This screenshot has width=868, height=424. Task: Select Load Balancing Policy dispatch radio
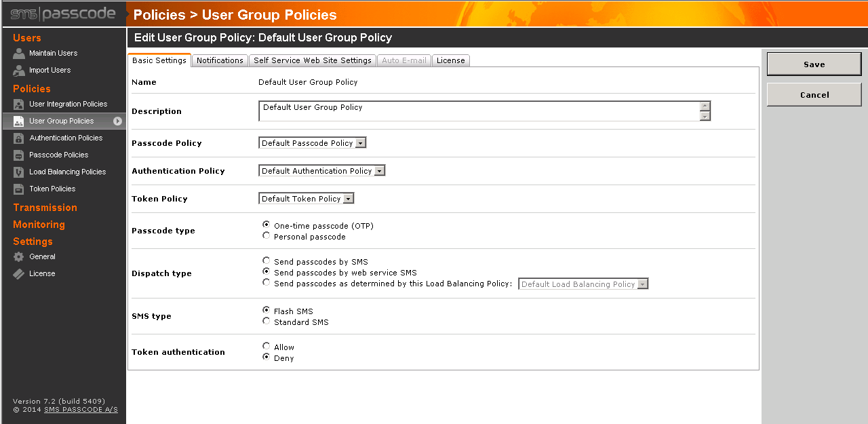pos(267,282)
